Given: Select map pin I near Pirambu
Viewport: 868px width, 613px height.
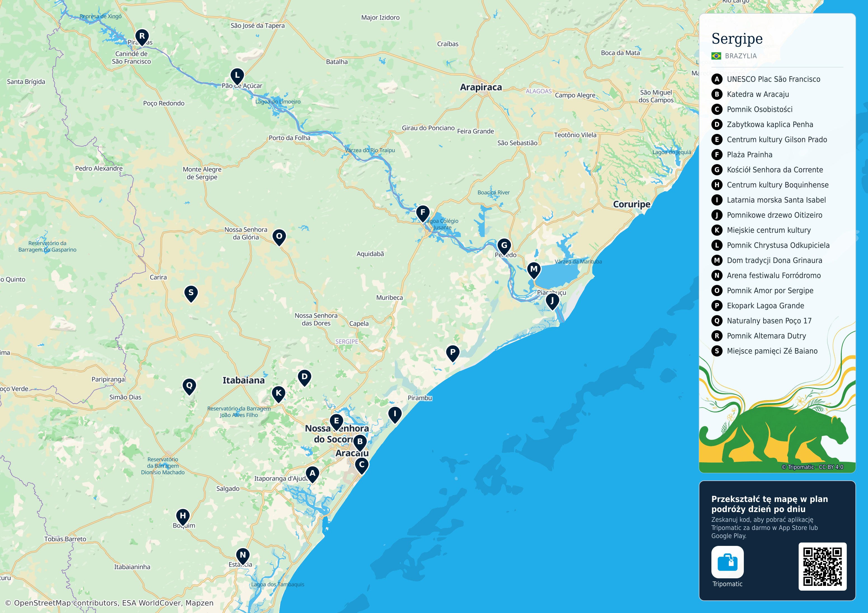Looking at the screenshot, I should tap(395, 415).
